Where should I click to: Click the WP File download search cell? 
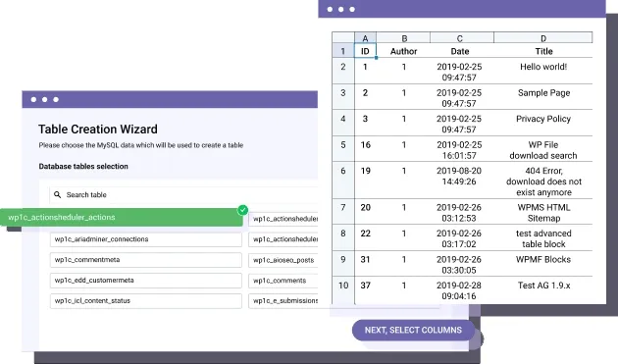pos(543,149)
